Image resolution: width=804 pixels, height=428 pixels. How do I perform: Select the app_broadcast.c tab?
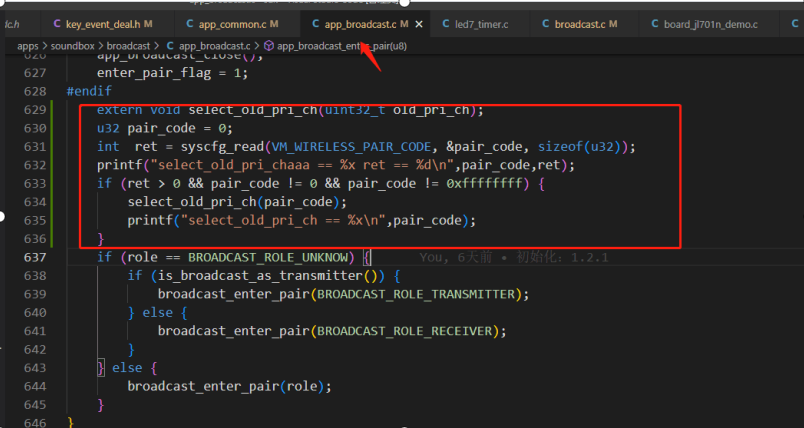(360, 24)
